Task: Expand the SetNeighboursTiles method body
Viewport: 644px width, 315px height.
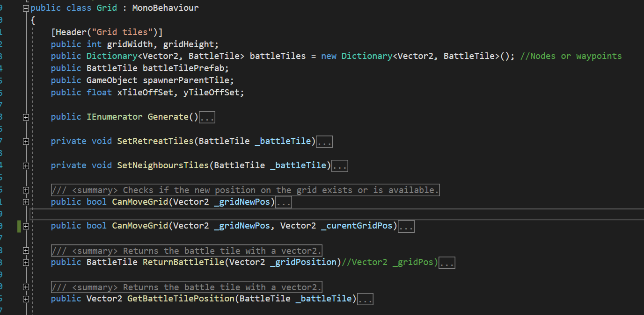Action: [x=26, y=165]
